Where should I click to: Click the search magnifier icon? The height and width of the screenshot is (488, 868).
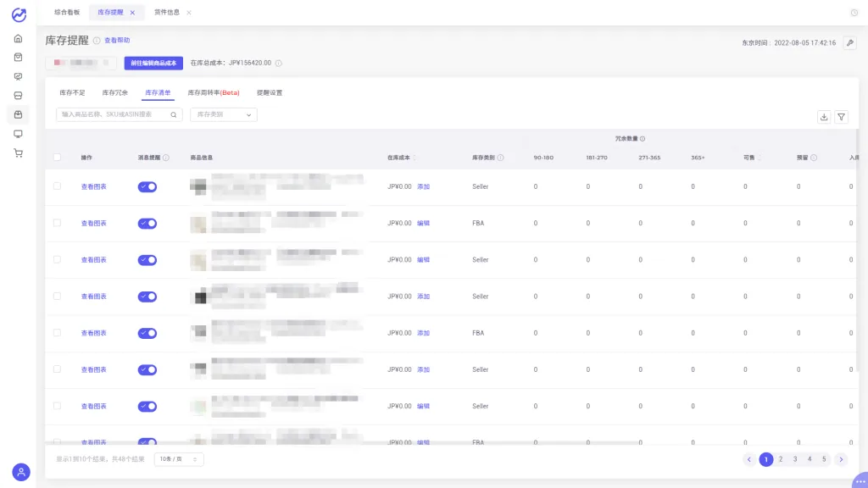point(173,114)
